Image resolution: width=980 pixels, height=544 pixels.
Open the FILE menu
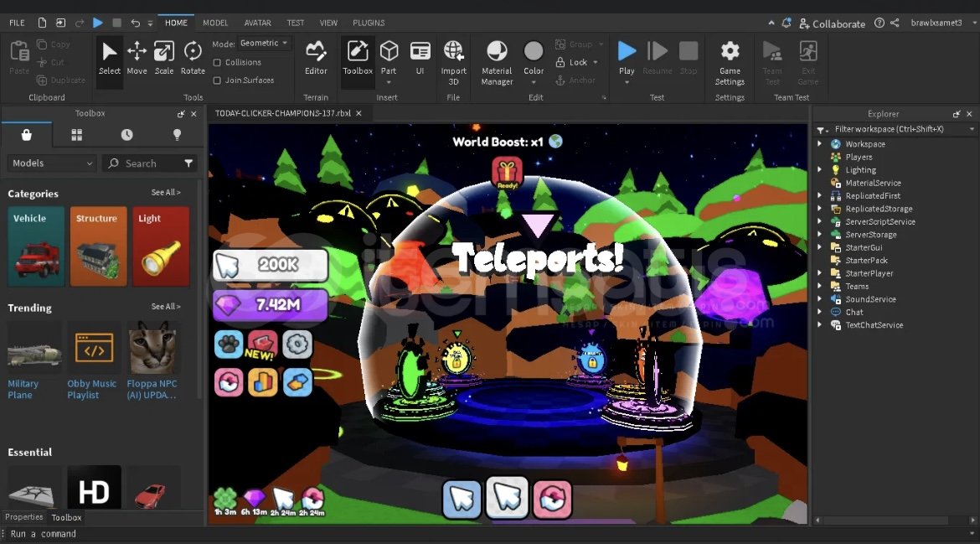pyautogui.click(x=17, y=23)
